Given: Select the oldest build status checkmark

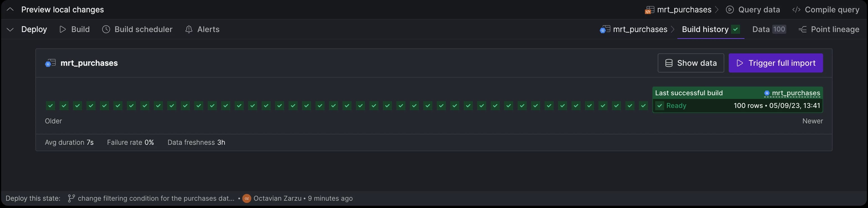Looking at the screenshot, I should (x=51, y=105).
